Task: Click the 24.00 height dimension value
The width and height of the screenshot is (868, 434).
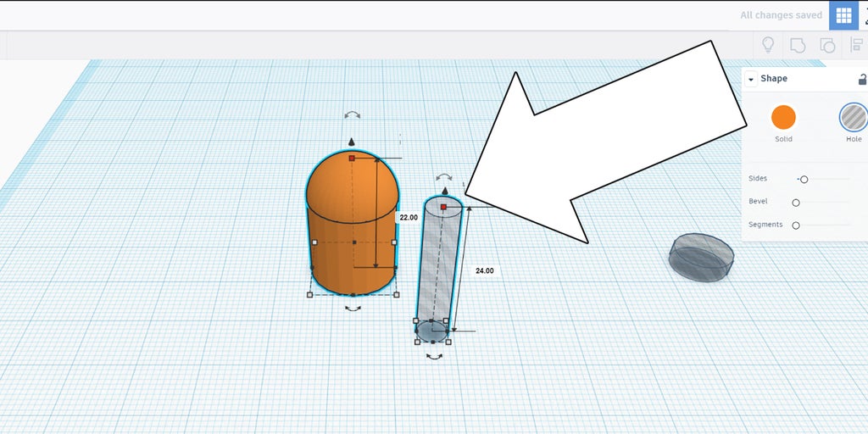Action: tap(484, 270)
